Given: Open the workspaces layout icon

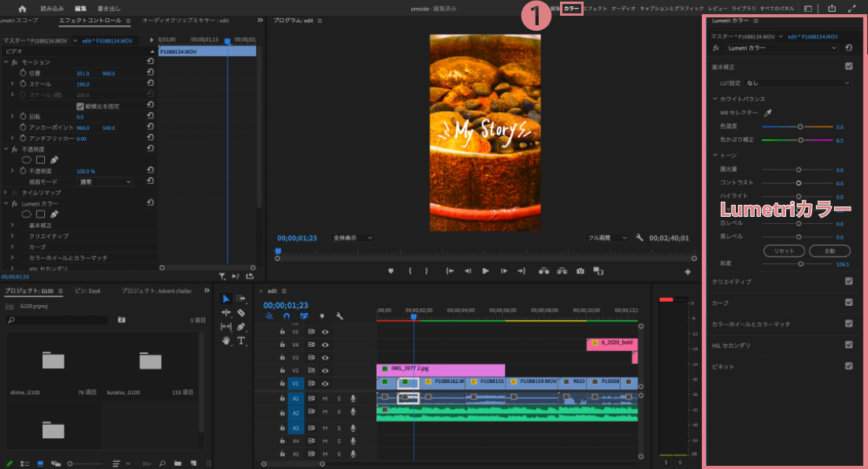Looking at the screenshot, I should [808, 9].
